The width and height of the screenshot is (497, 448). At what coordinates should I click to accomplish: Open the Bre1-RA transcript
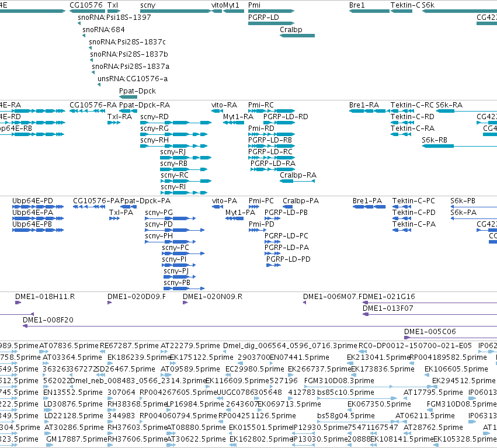pos(364,105)
